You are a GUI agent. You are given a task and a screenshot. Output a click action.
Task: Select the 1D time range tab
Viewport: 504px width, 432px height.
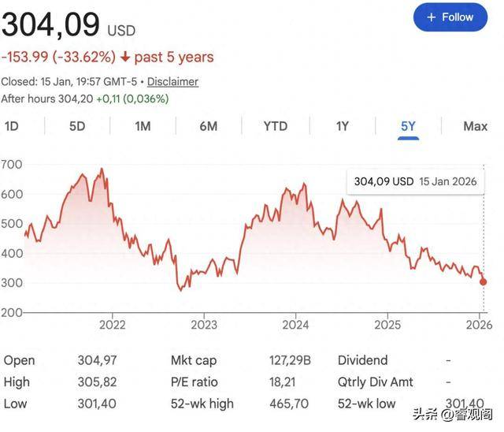click(x=13, y=126)
